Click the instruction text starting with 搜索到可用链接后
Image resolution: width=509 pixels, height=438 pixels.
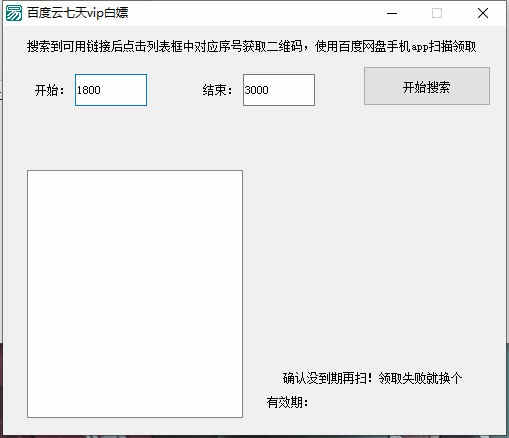(x=252, y=46)
